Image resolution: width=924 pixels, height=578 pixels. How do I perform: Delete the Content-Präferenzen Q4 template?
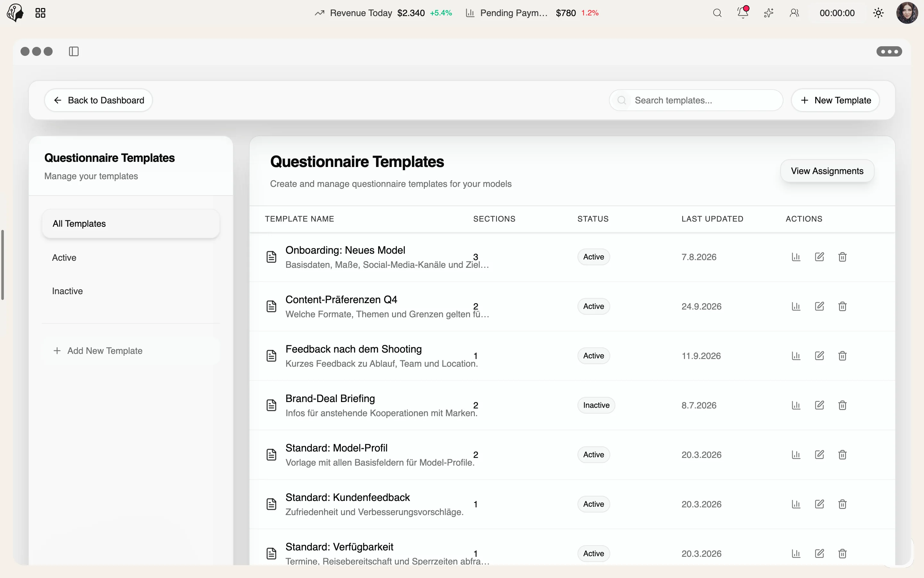coord(842,306)
